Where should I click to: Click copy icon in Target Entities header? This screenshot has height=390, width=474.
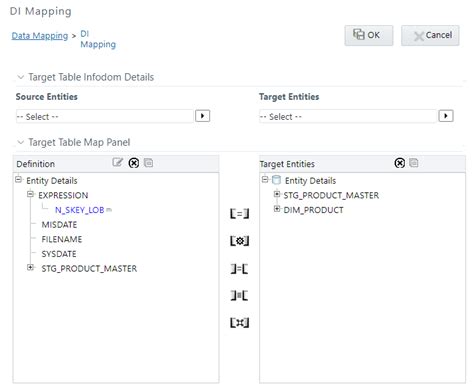[414, 163]
